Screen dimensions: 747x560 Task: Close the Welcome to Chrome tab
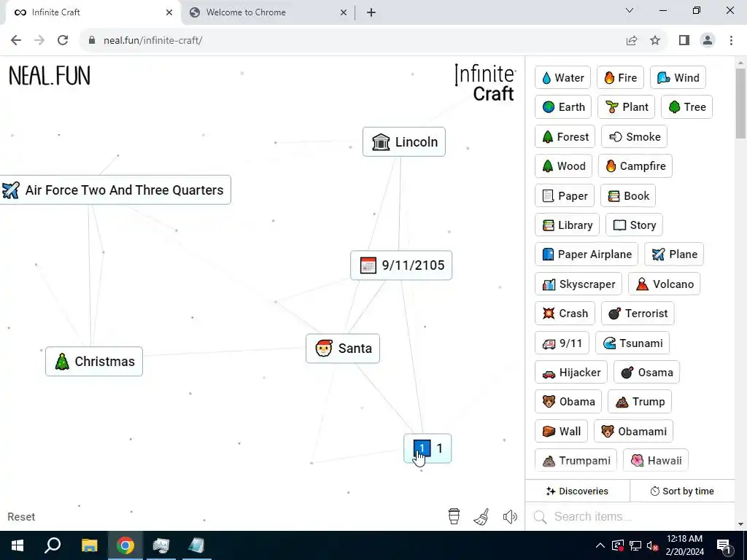coord(344,12)
